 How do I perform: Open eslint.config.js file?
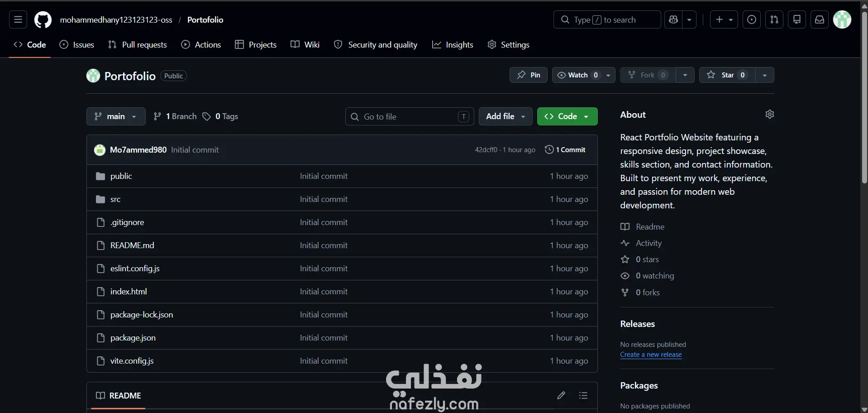[x=135, y=269]
